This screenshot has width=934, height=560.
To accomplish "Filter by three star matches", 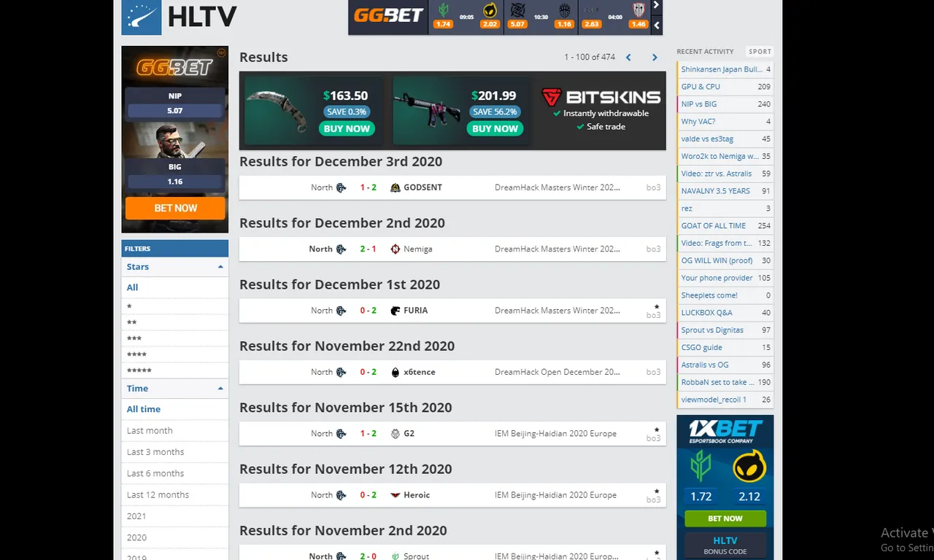I will [x=175, y=338].
